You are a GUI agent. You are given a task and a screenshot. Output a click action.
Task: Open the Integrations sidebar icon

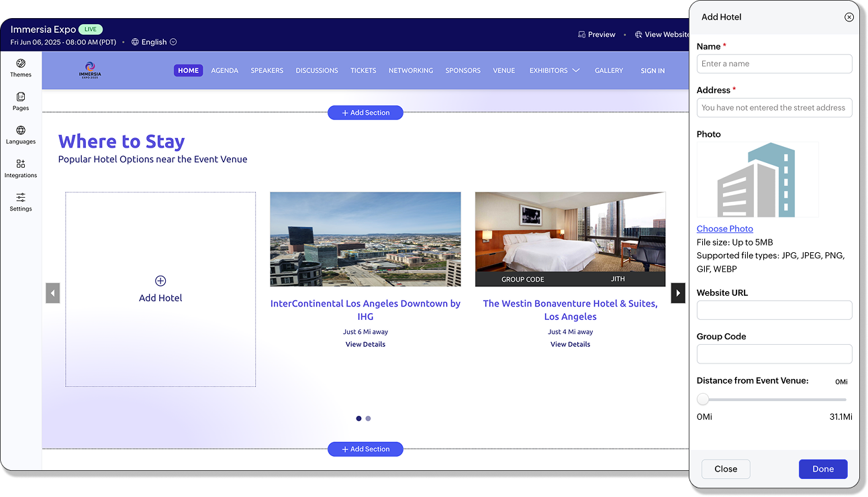(21, 164)
